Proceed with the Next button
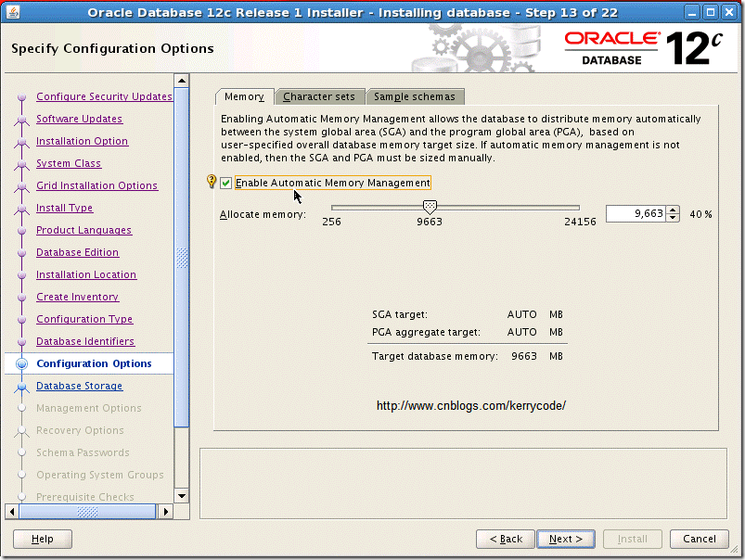 pyautogui.click(x=566, y=539)
